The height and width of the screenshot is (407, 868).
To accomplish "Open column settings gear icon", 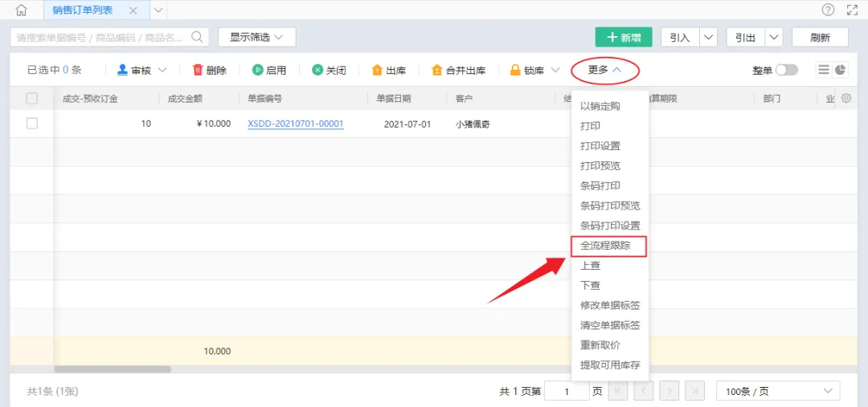I will (845, 99).
